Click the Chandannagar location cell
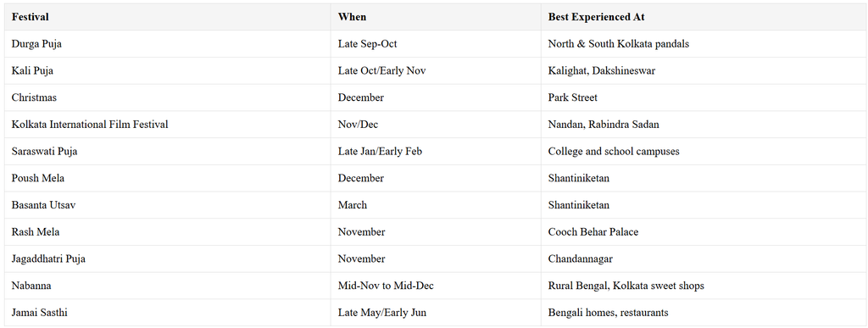 coord(704,259)
